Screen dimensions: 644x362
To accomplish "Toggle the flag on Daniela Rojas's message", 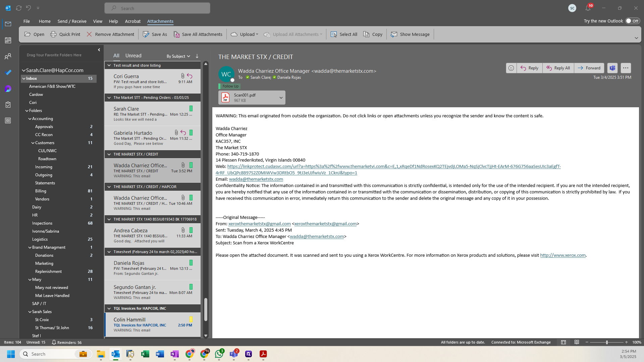I will pos(191,263).
